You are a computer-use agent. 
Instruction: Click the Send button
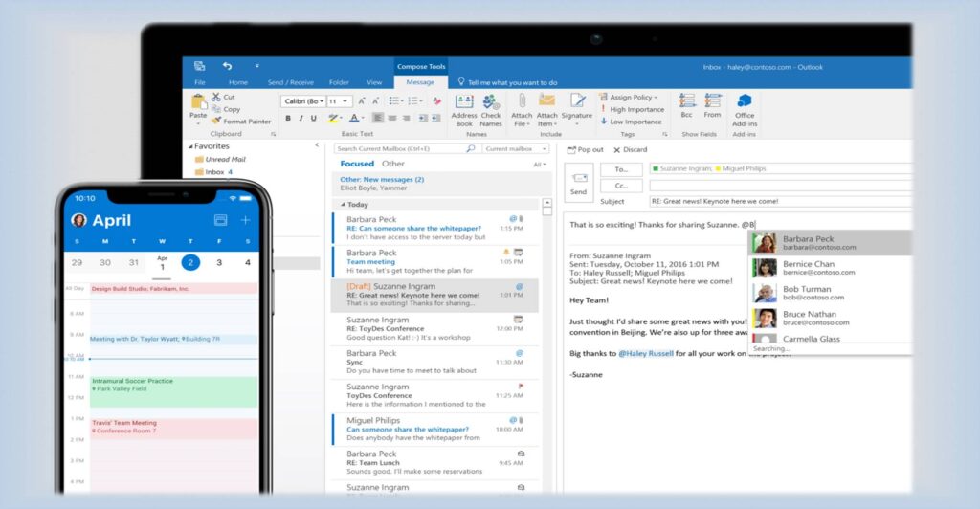click(579, 183)
